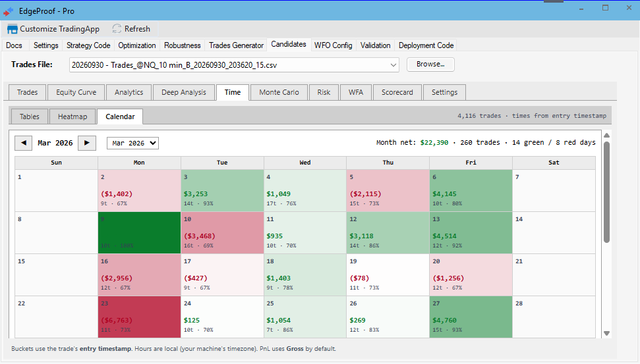Screen dimensions: 640x364
Task: Open the Settings top tab
Action: [x=45, y=45]
